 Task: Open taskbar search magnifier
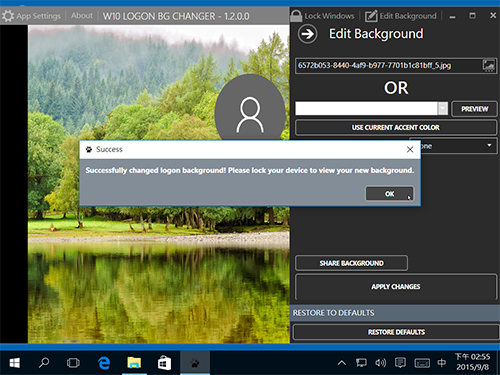click(44, 363)
